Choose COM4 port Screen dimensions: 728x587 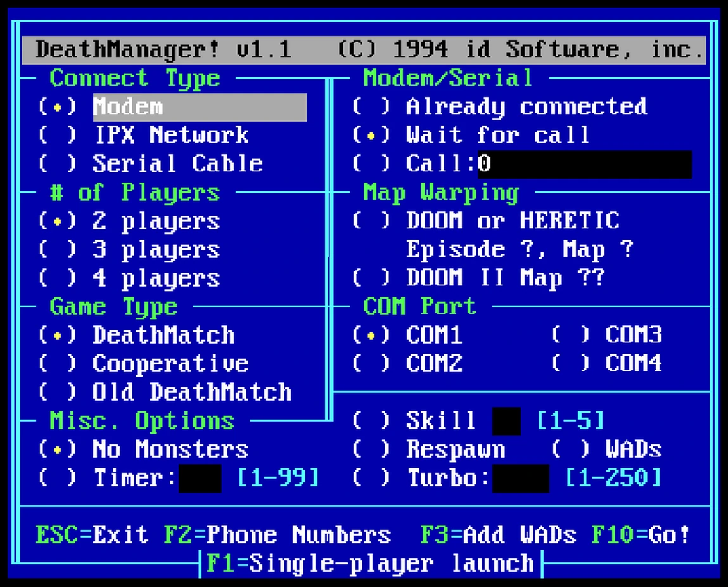click(607, 364)
